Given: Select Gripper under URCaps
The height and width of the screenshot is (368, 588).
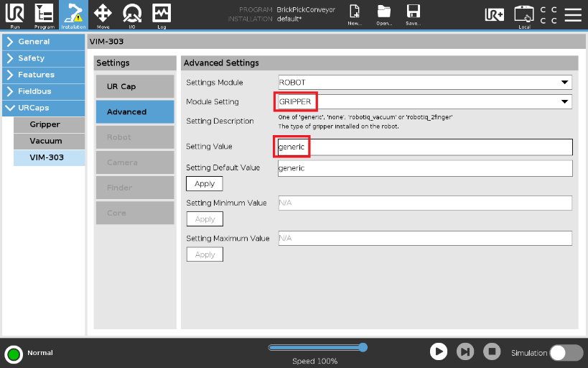Looking at the screenshot, I should 49,124.
